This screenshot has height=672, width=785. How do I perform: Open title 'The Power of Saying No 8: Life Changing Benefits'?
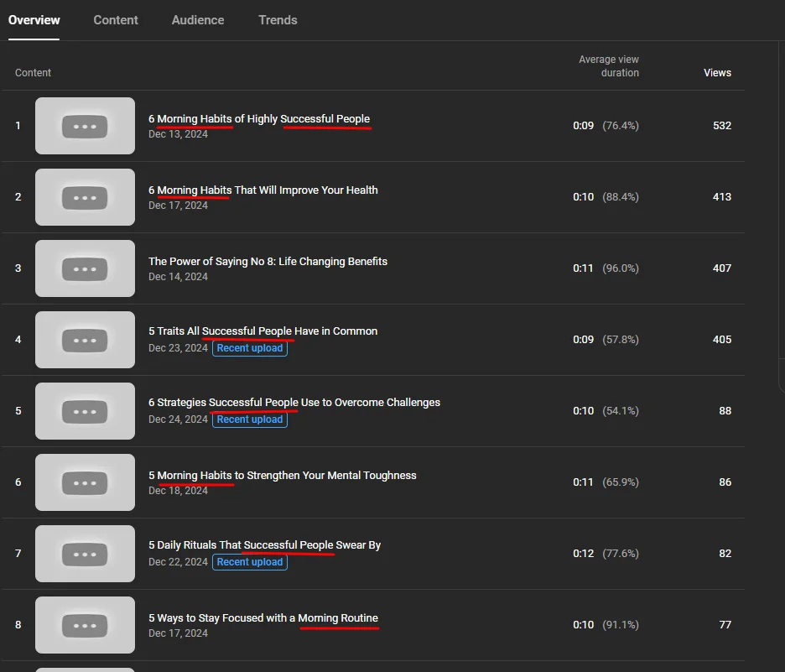[268, 262]
